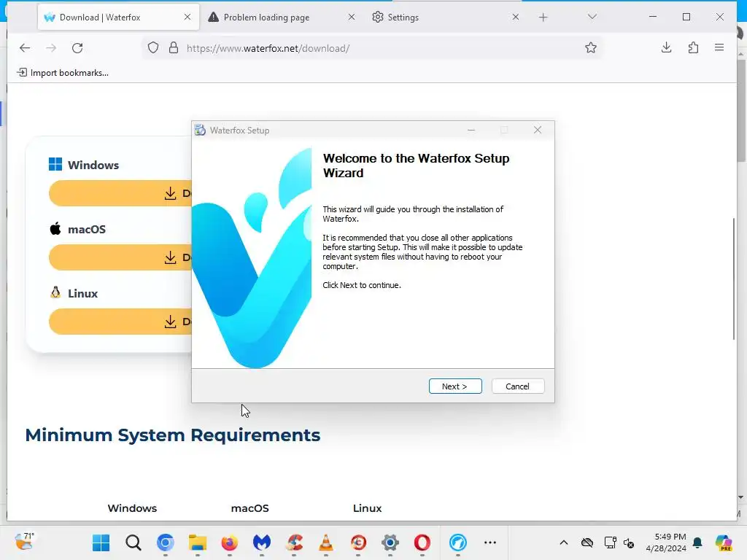Open the Extensions puzzle icon

(693, 47)
